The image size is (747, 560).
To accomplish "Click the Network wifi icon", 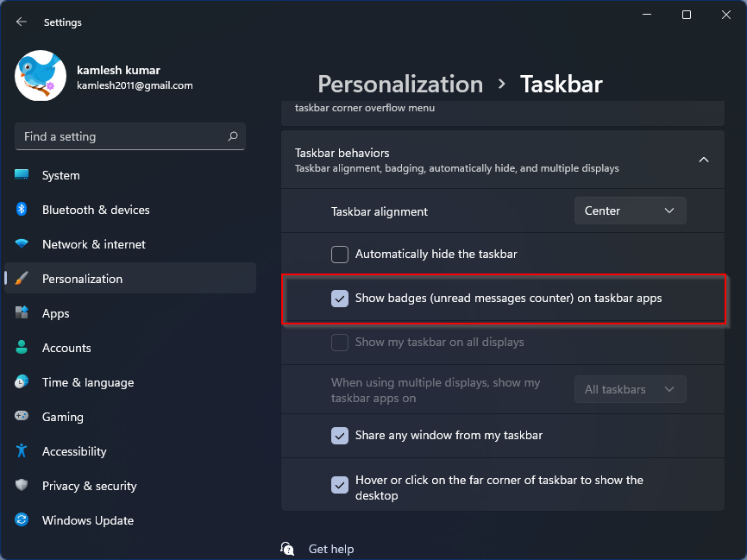I will 22,243.
